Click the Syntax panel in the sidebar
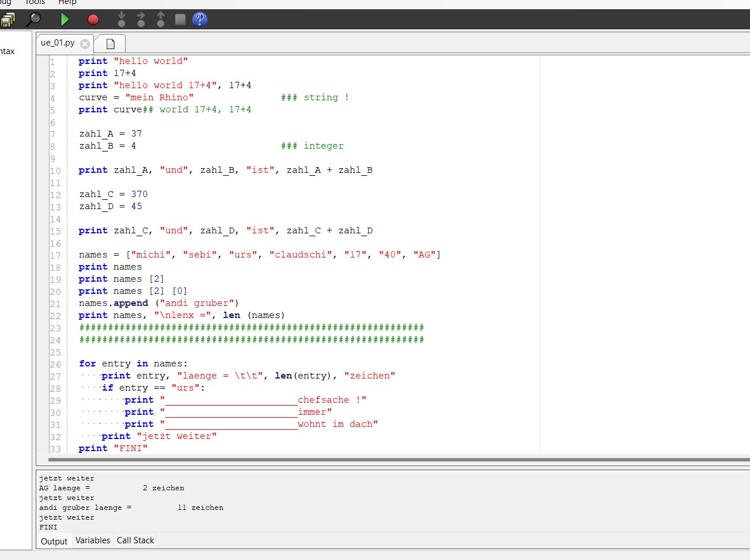The height and width of the screenshot is (560, 750). tap(7, 51)
